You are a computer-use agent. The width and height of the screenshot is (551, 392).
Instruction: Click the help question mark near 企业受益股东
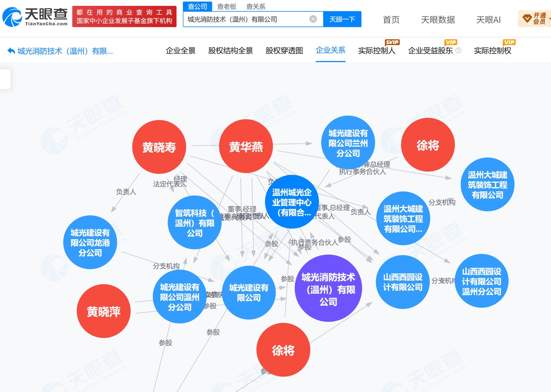458,51
